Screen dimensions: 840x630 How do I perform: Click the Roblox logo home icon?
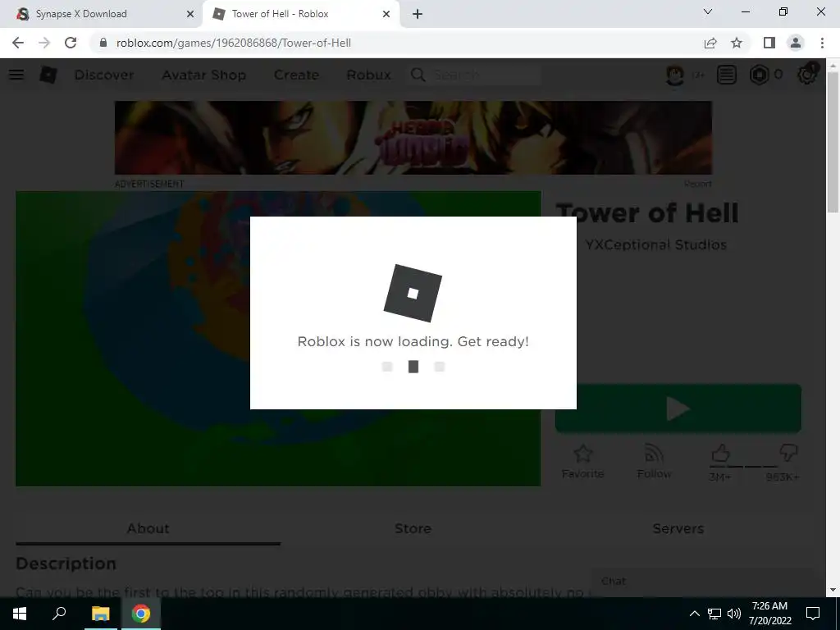coord(48,75)
